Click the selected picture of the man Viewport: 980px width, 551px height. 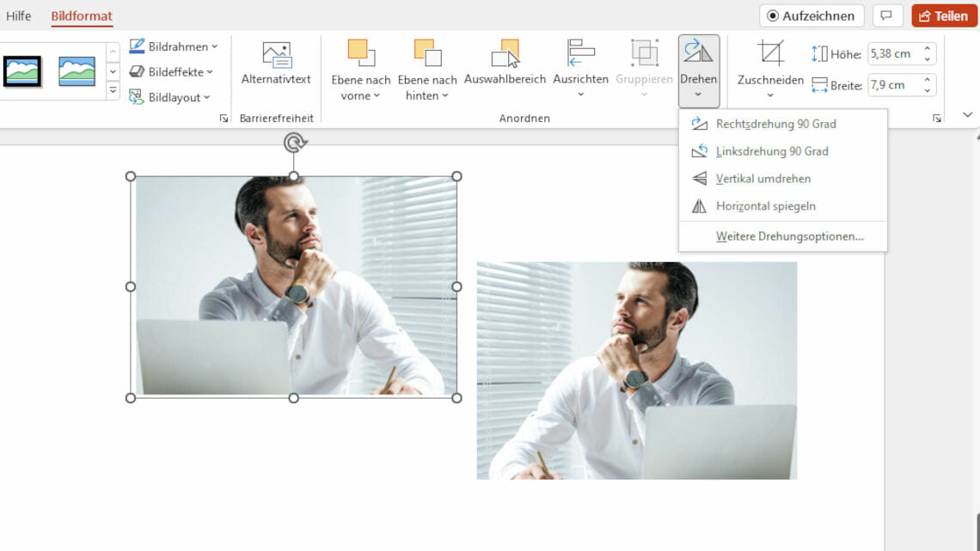click(294, 287)
